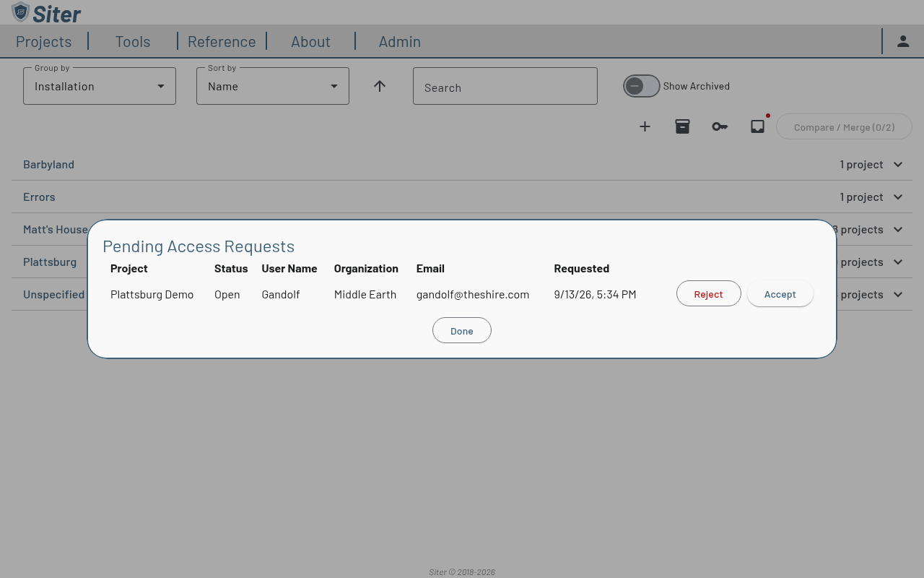Expand the Errors group chevron

(898, 197)
